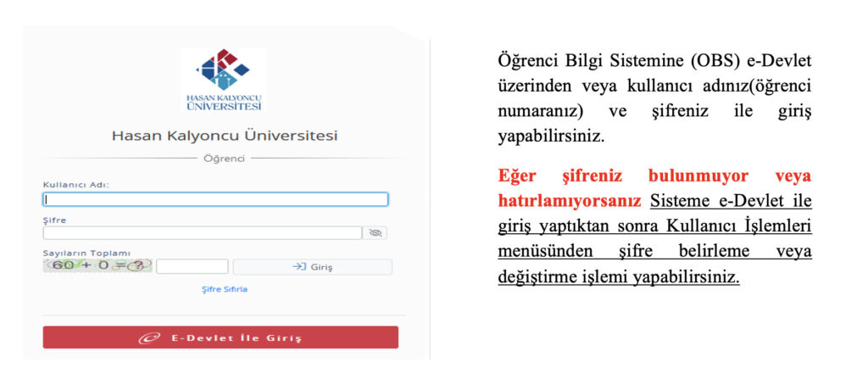
Task: Toggle password visibility with the eye icon
Action: 375,232
